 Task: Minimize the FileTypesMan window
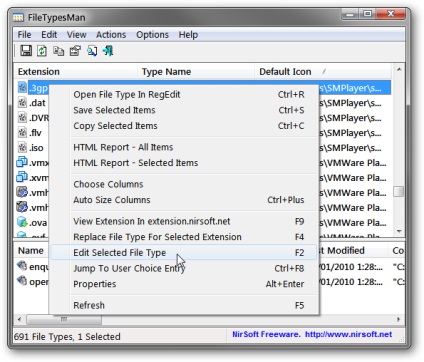(350, 14)
